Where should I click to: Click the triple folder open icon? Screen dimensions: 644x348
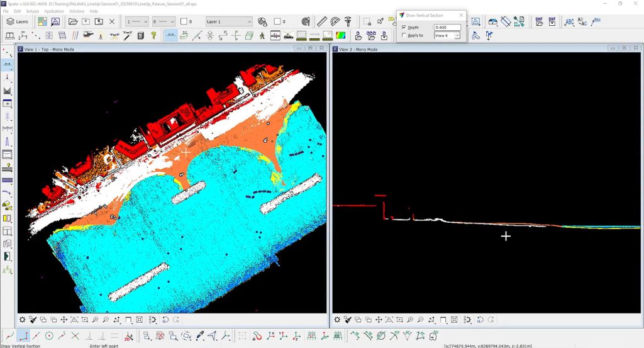pyautogui.click(x=371, y=36)
